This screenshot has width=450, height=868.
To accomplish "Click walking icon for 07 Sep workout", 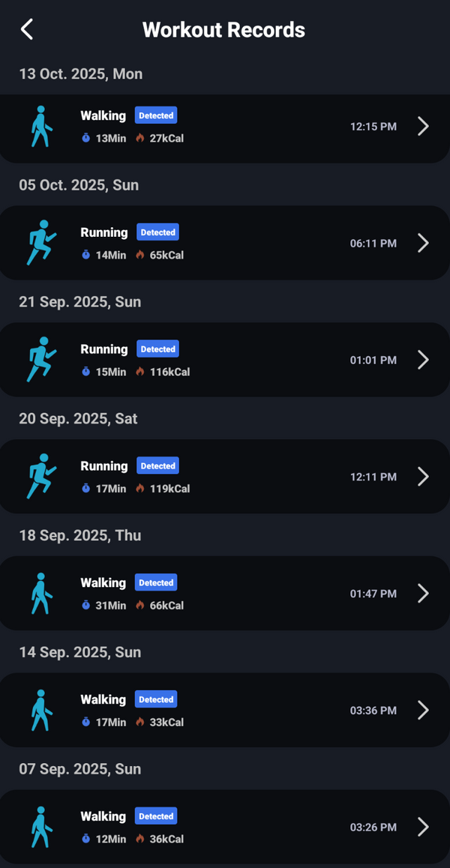I will click(41, 828).
